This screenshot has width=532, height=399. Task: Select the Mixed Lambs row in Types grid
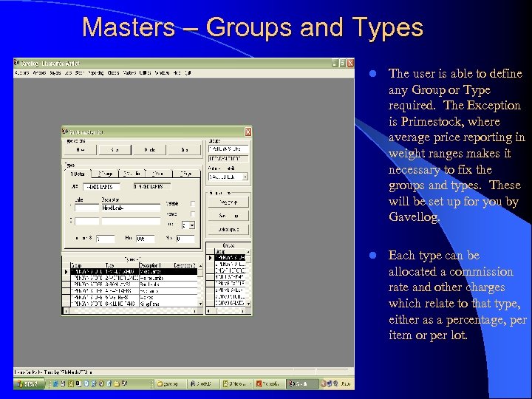tap(134, 272)
